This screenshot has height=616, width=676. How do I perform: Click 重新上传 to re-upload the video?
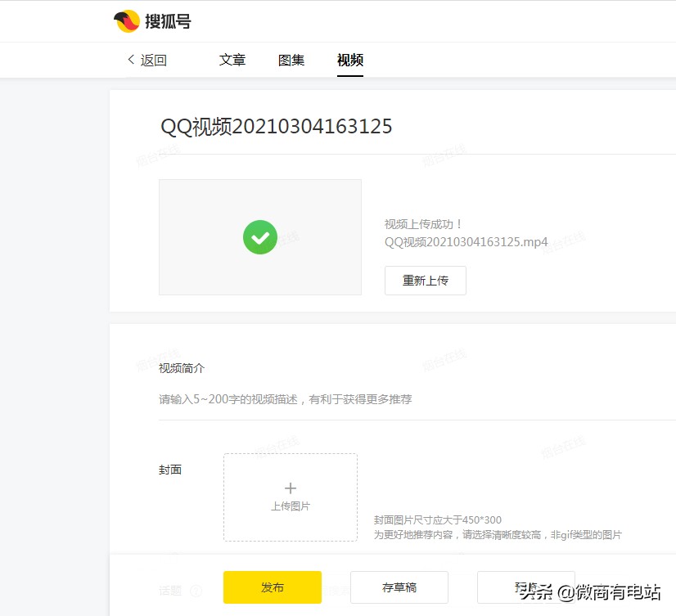pyautogui.click(x=425, y=281)
